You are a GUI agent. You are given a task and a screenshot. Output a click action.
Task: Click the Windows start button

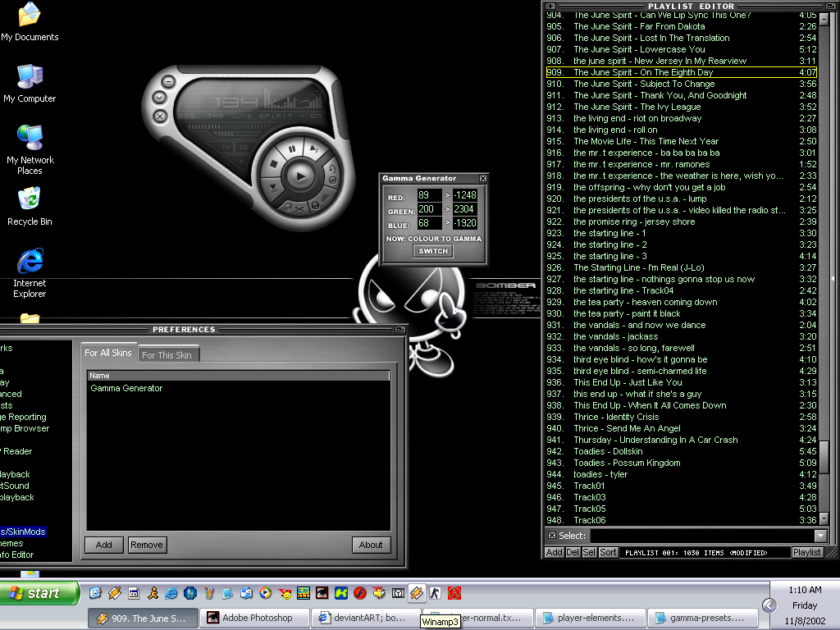coord(39,593)
